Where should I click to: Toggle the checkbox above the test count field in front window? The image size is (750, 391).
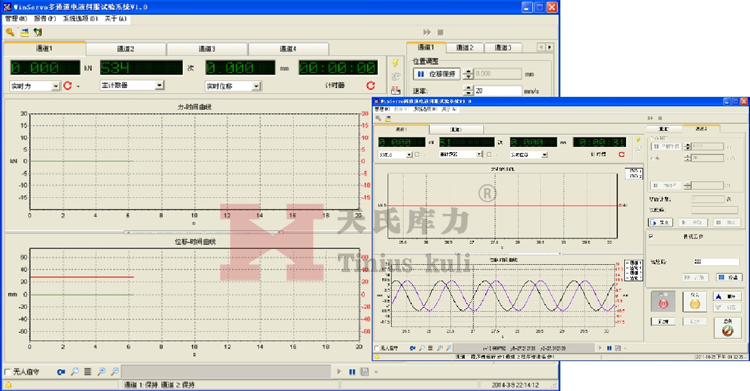coord(651,236)
